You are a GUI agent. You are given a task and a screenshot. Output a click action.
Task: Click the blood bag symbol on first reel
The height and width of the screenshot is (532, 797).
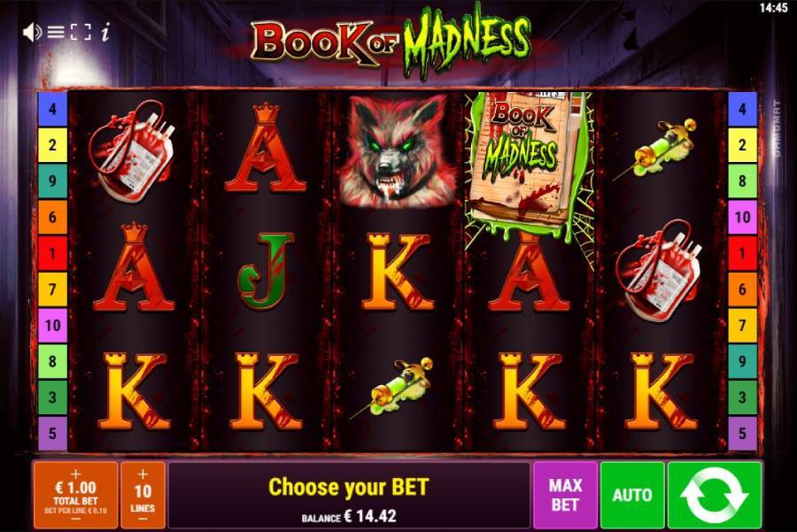point(131,150)
